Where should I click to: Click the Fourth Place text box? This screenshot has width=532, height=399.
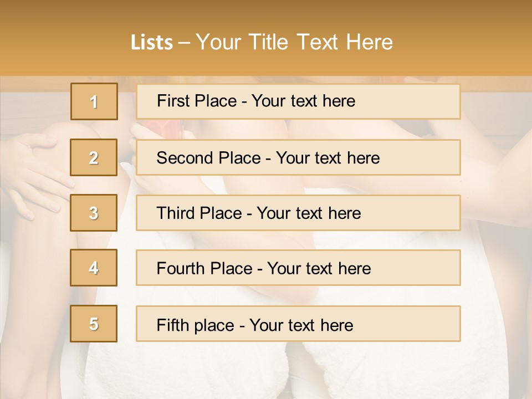298,268
